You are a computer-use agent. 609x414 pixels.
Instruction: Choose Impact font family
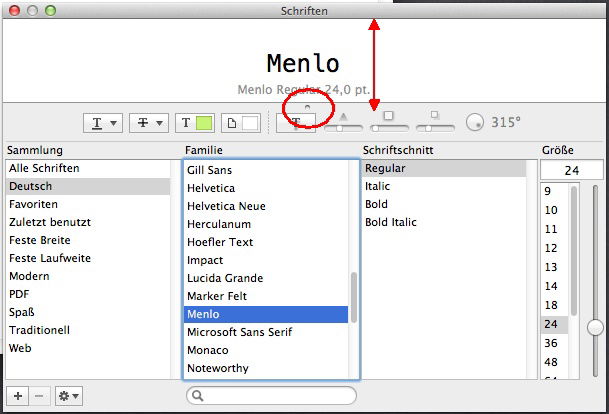pyautogui.click(x=266, y=260)
